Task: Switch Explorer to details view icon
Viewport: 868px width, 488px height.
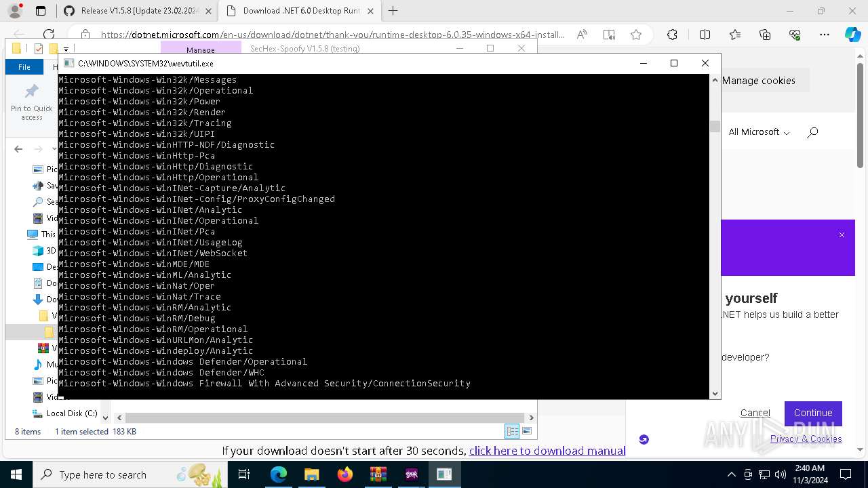Action: [512, 431]
